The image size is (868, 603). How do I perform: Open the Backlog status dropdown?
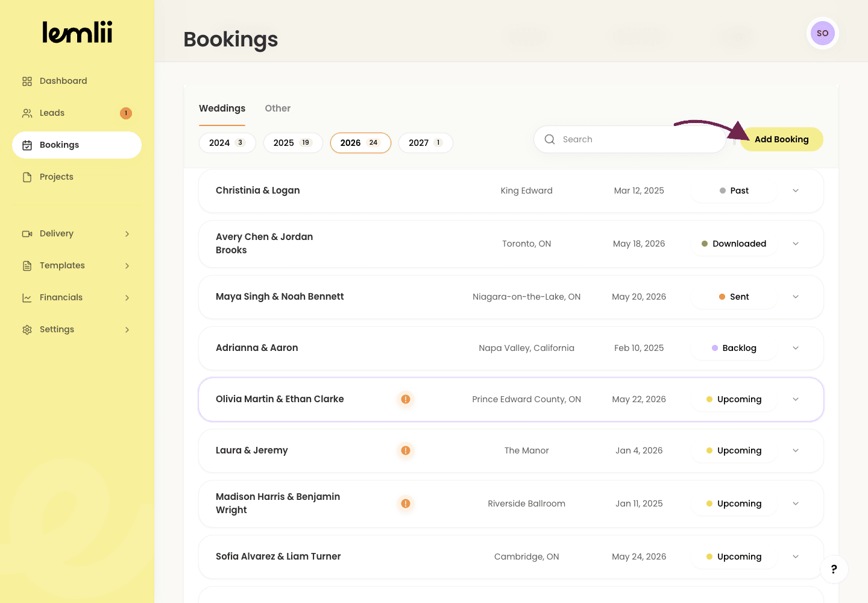click(x=734, y=348)
